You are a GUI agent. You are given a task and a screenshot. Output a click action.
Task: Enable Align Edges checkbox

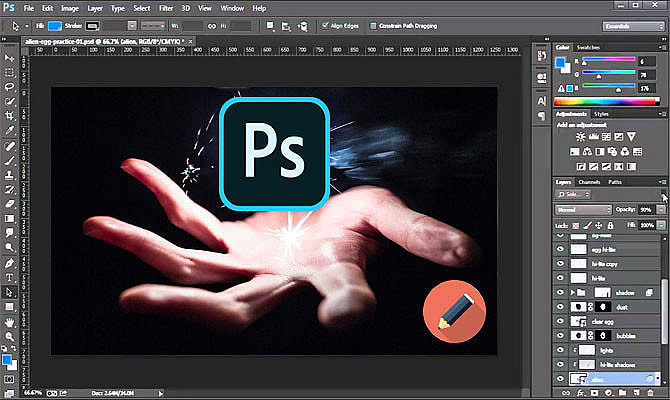click(325, 26)
